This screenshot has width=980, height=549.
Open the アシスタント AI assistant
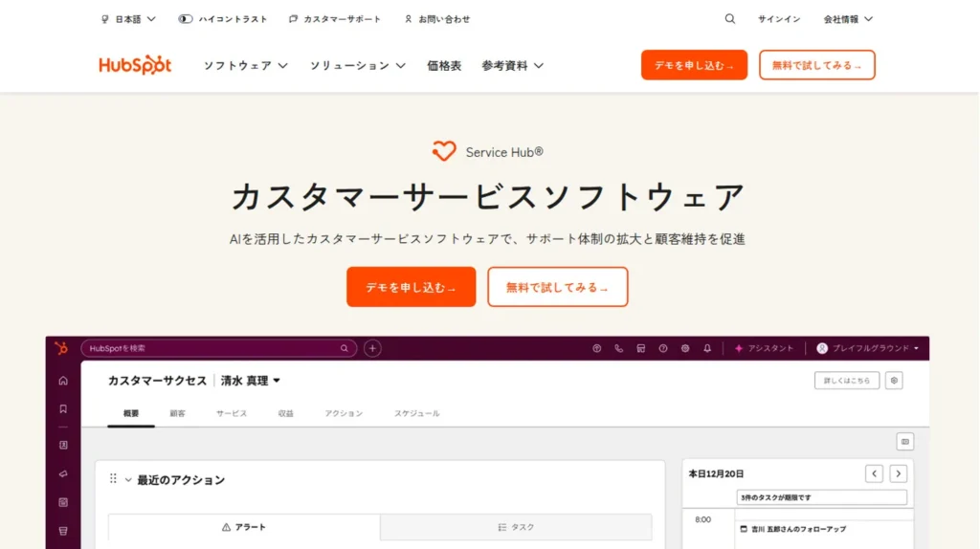pyautogui.click(x=764, y=348)
